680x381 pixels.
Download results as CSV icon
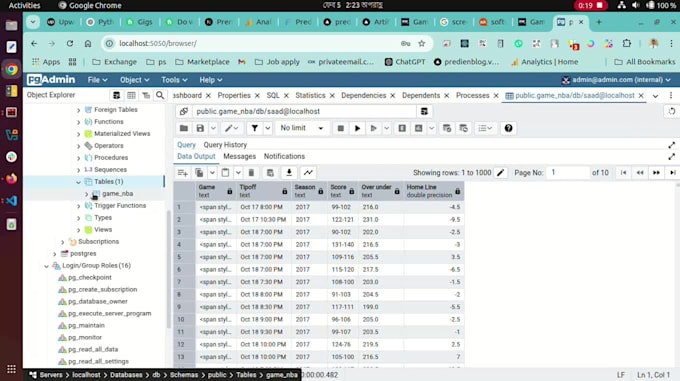pyautogui.click(x=289, y=173)
